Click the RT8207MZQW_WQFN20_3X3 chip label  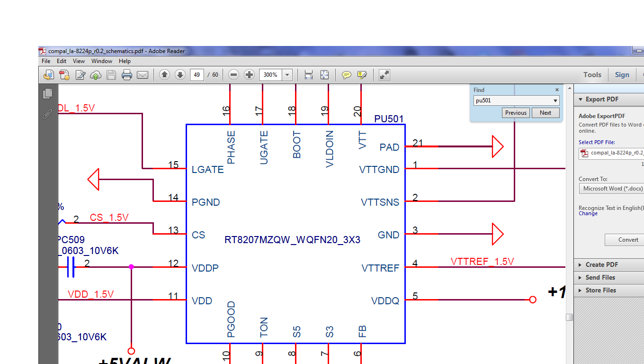tap(292, 240)
